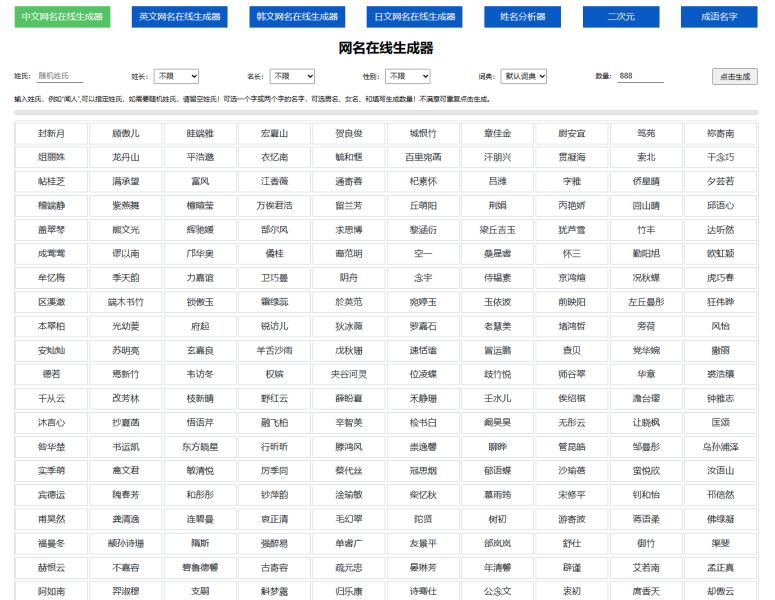Choose the name 端木书竹
Image resolution: width=775 pixels, height=600 pixels.
[126, 302]
